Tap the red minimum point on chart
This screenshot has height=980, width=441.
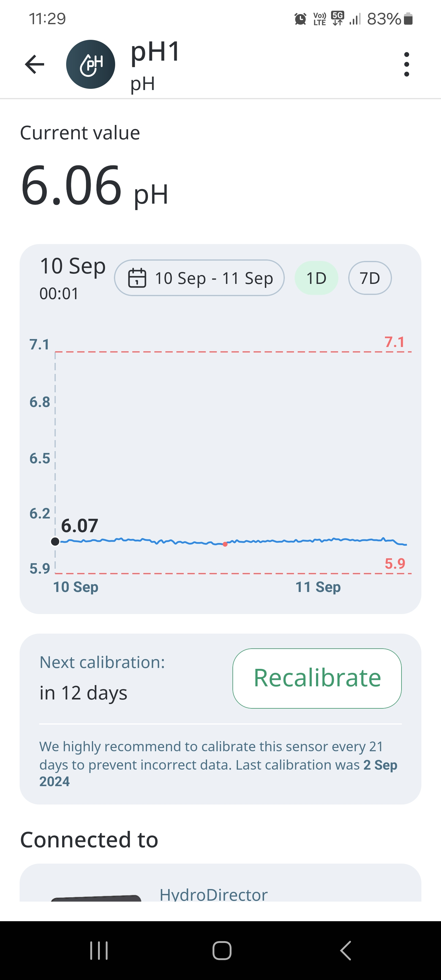click(225, 545)
